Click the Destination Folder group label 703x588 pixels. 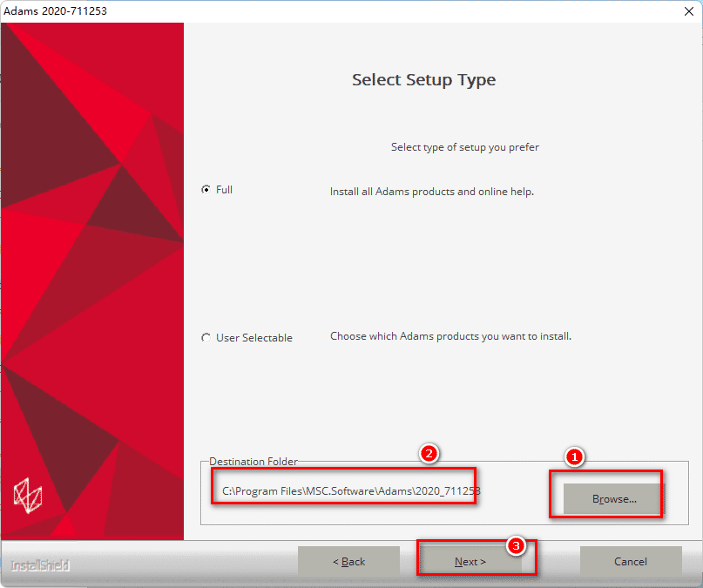pos(253,461)
